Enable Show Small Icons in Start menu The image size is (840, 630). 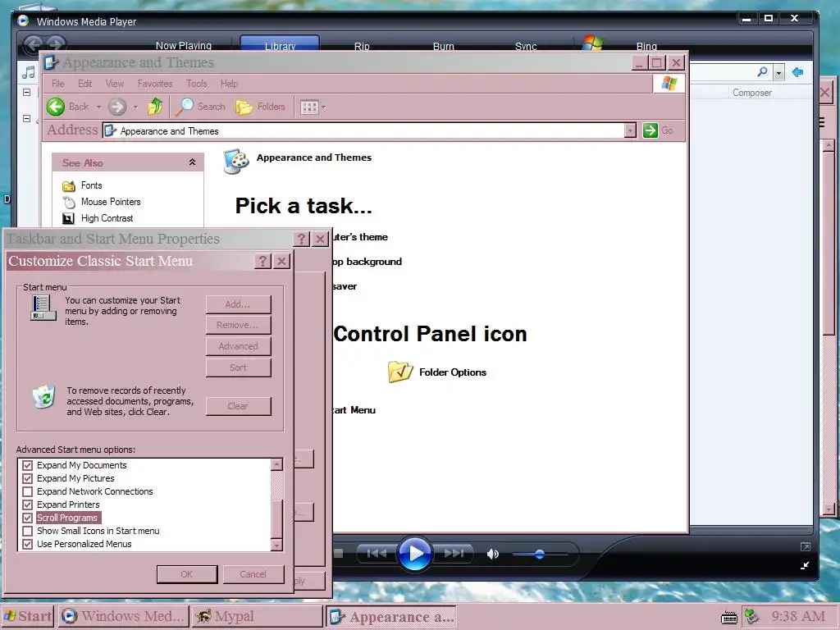click(x=27, y=531)
